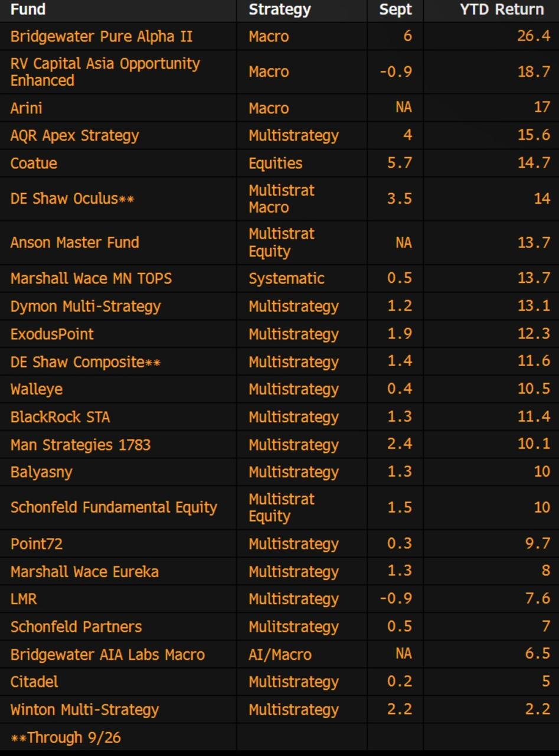Select Macro strategy cell for Arini
Image resolution: width=559 pixels, height=756 pixels.
(269, 108)
